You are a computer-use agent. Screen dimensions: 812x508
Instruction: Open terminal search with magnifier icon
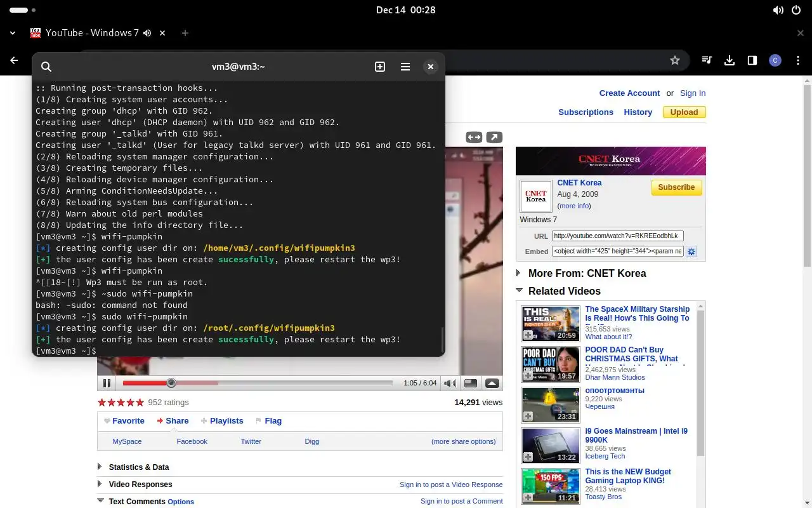(46, 67)
